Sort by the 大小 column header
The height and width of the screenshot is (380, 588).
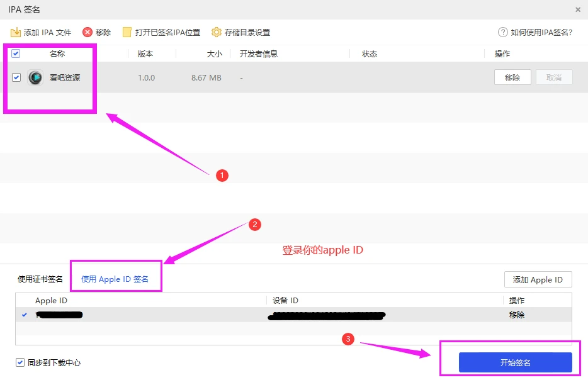click(215, 54)
